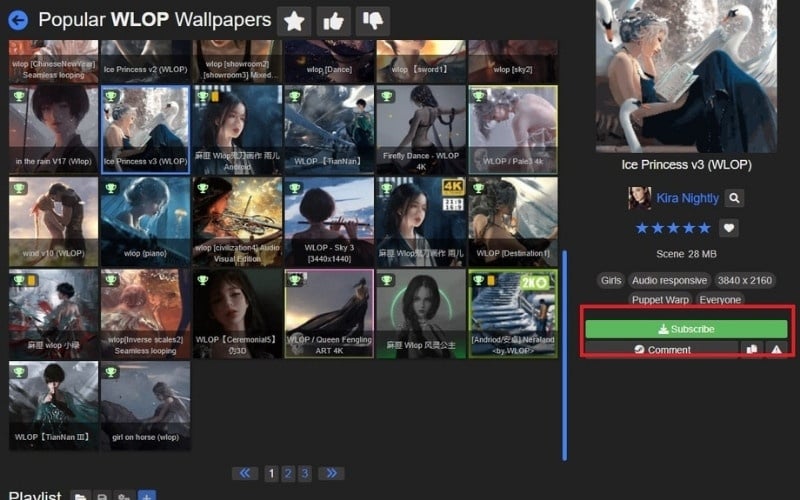
Task: Open Kira Nightly's author profile link
Action: (x=687, y=198)
